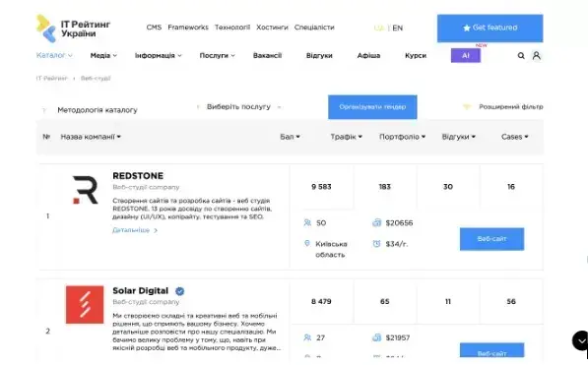Image resolution: width=588 pixels, height=365 pixels.
Task: Click REDSTONE's Детальніше link
Action: coord(135,230)
